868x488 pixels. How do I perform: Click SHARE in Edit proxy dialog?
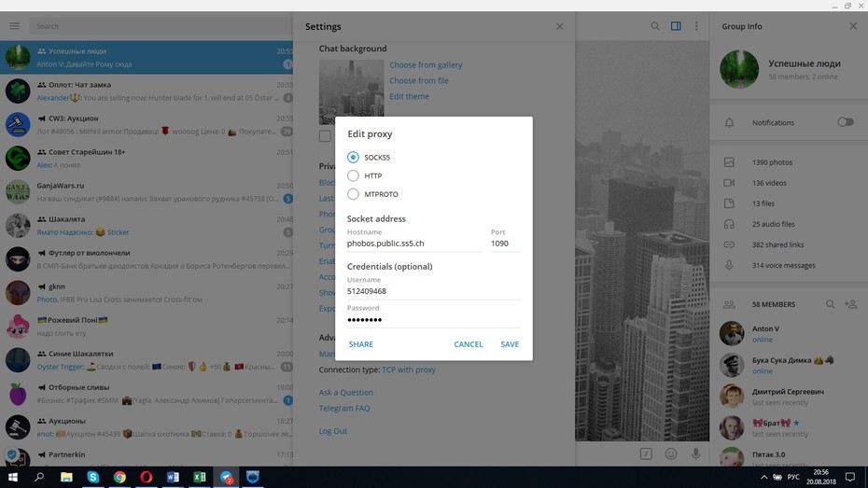pos(361,344)
